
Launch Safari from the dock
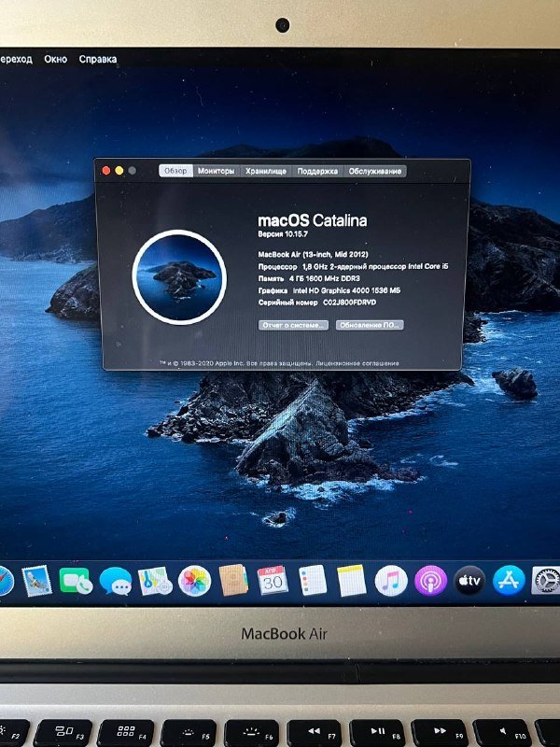click(6, 581)
